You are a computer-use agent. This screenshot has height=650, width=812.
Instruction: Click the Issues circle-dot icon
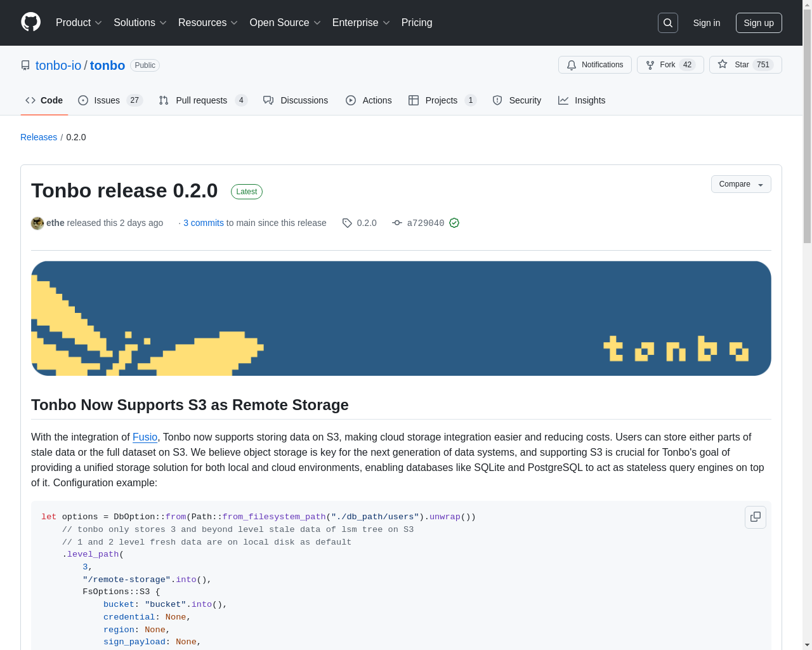pos(83,100)
